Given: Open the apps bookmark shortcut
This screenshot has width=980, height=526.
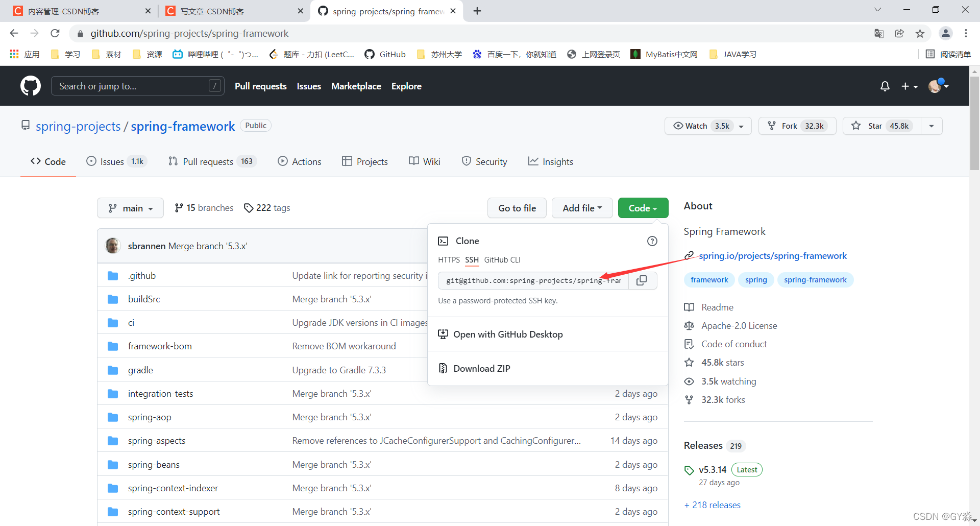Looking at the screenshot, I should (24, 54).
